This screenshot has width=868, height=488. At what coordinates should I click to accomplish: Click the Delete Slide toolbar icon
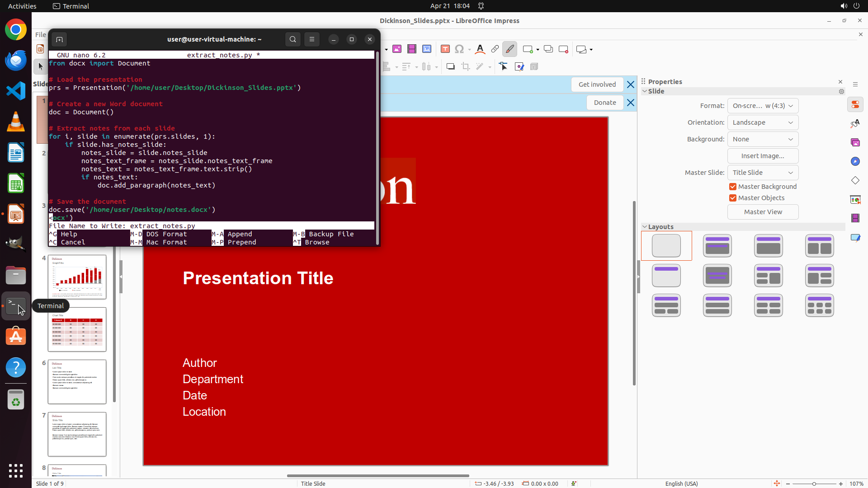click(563, 49)
